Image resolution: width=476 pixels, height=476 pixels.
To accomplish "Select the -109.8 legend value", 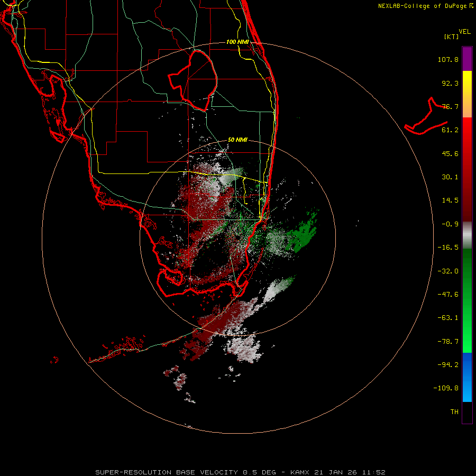I will tap(446, 388).
